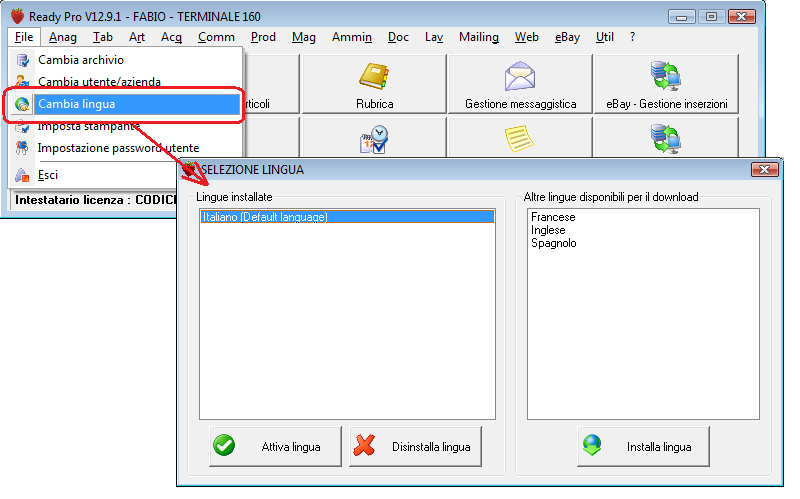800x499 pixels.
Task: Open eBay - Gestione inserzioni button
Action: [x=666, y=84]
